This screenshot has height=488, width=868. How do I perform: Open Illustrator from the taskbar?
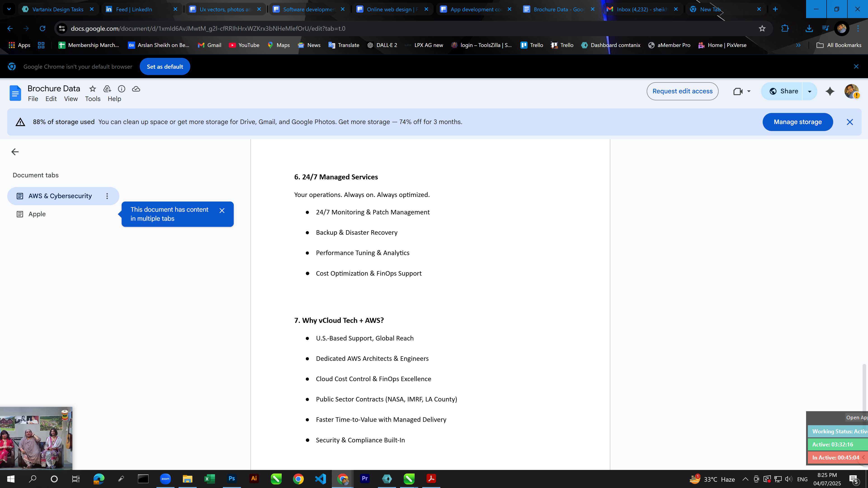coord(254,479)
